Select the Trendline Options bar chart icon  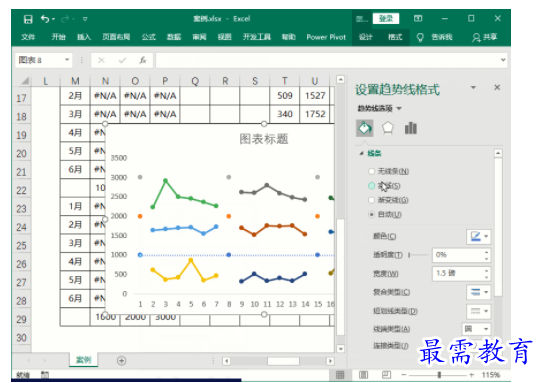point(411,128)
